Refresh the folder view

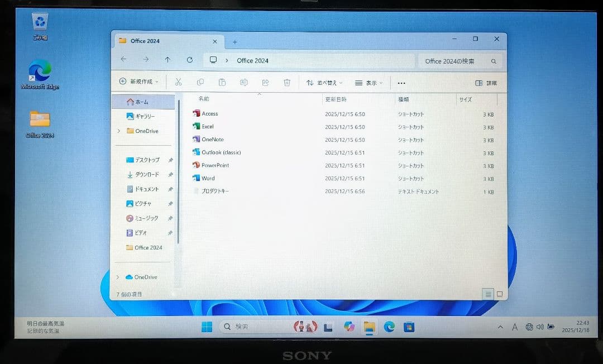(x=189, y=60)
